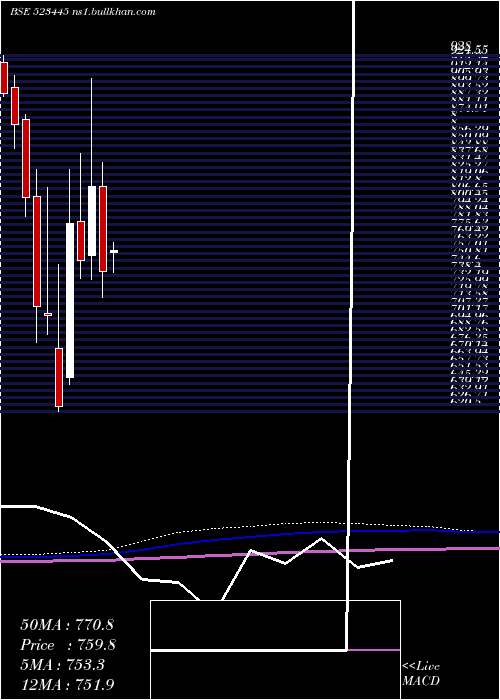
Task: Click the BSE 523445 ns1.bullkhan.com title text
Action: tap(83, 12)
